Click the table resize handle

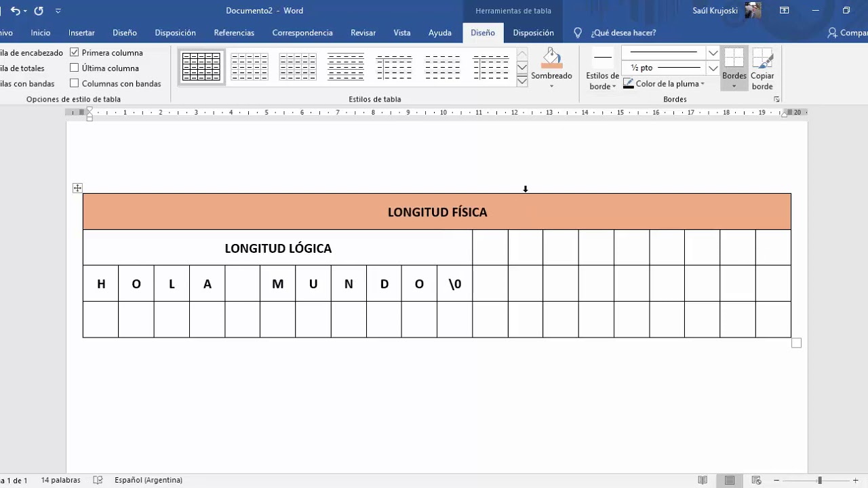(796, 343)
